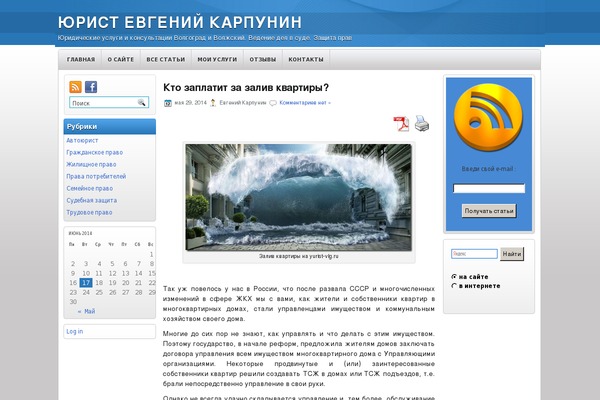Focus the e-mail subscription input field
Image resolution: width=600 pixels, height=400 pixels.
click(489, 188)
